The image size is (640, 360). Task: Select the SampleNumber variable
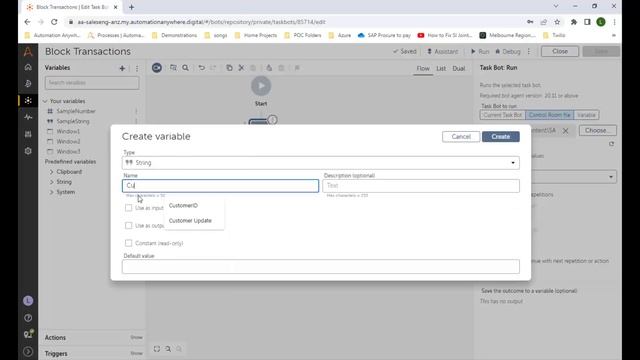click(x=76, y=111)
